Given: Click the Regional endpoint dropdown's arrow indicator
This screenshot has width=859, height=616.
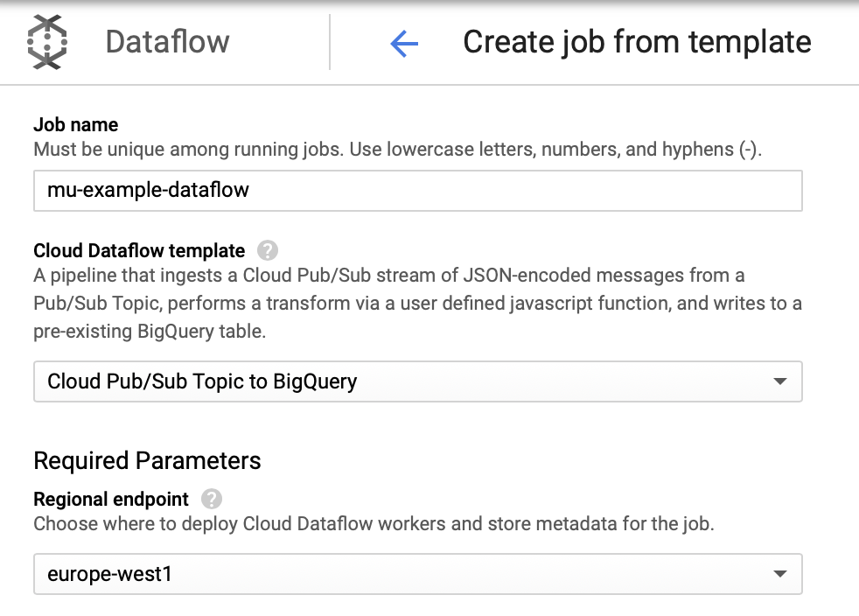Looking at the screenshot, I should coord(780,574).
